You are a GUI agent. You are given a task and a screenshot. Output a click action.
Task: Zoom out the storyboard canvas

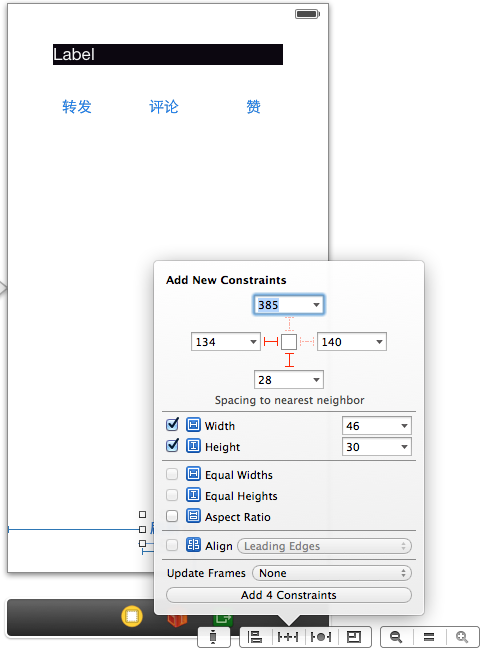(x=396, y=637)
